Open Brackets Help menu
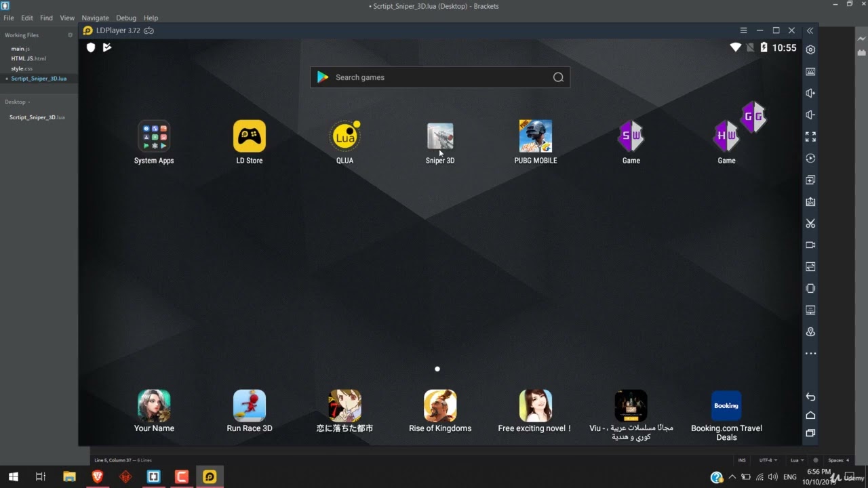This screenshot has height=488, width=868. pyautogui.click(x=151, y=18)
